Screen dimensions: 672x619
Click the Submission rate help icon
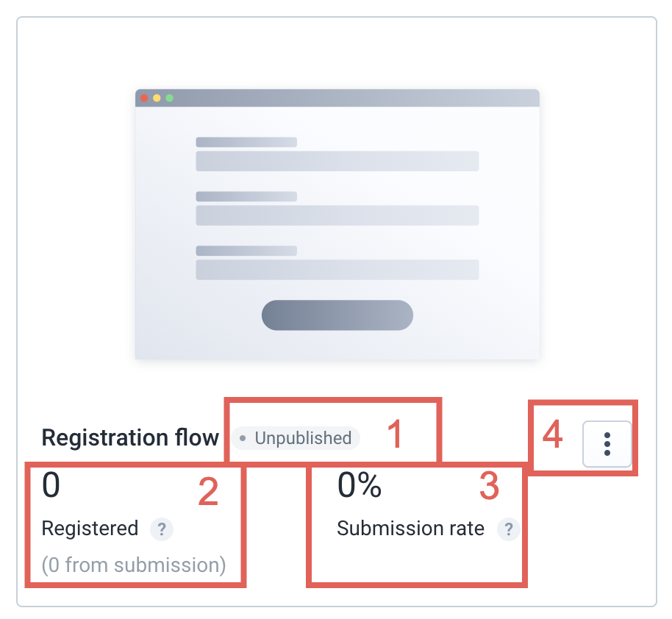[x=508, y=529]
